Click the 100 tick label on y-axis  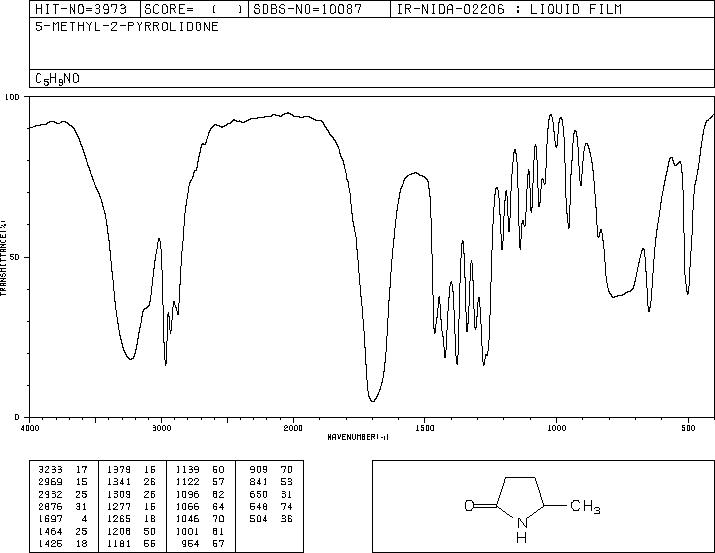pos(12,97)
